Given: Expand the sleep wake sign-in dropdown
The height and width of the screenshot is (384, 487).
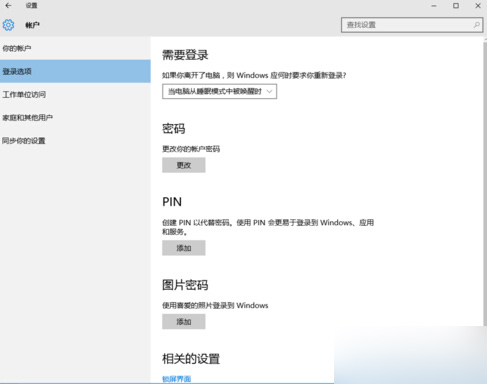Looking at the screenshot, I should (219, 91).
